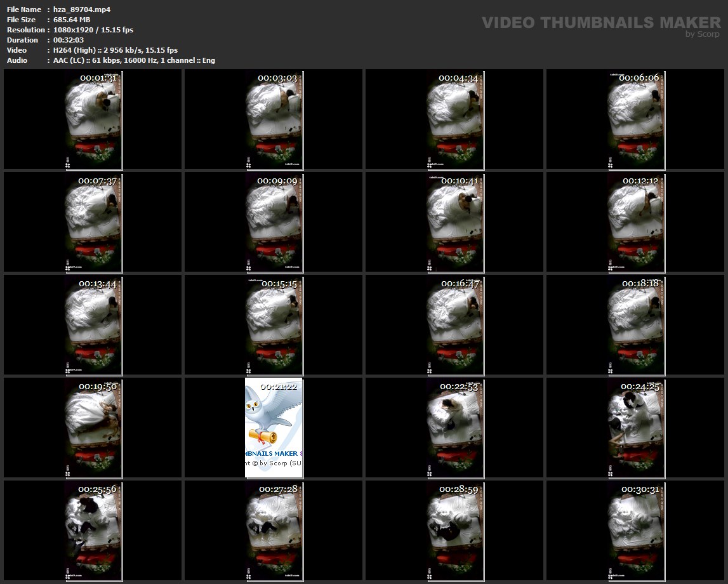The width and height of the screenshot is (728, 584).
Task: Open the frame at 00:10:41
Action: 454,222
